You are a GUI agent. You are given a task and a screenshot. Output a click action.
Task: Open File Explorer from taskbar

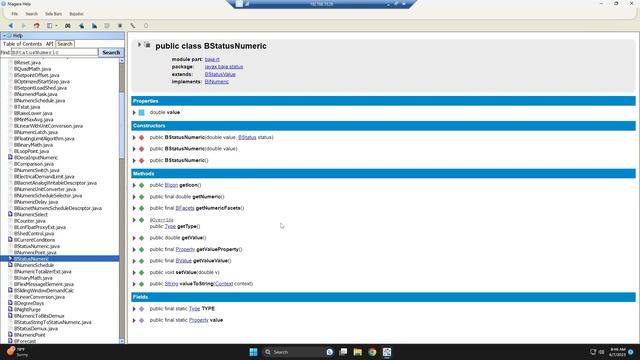[x=358, y=352]
